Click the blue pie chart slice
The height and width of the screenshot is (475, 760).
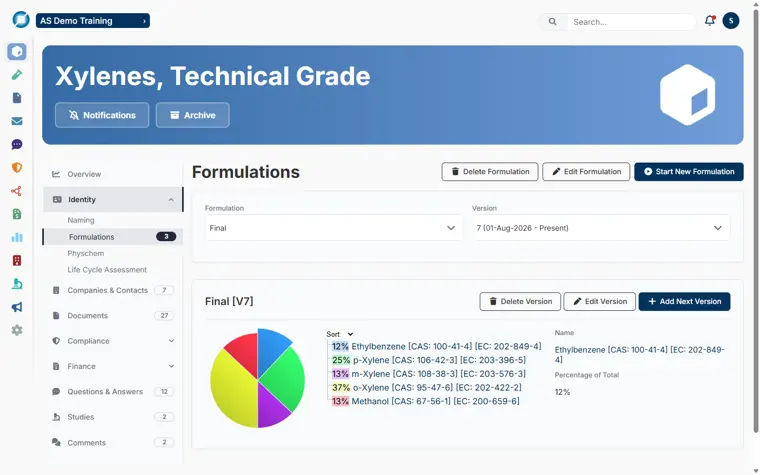[270, 348]
